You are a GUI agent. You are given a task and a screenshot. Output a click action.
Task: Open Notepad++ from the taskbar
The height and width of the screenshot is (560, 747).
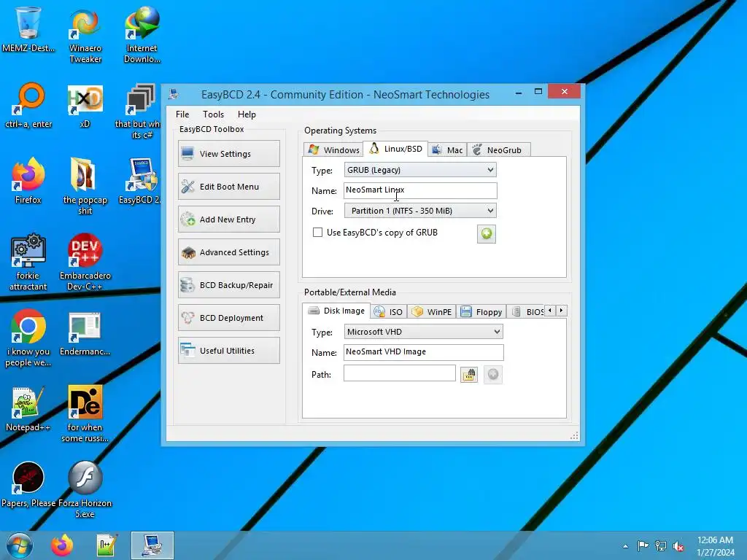(x=107, y=545)
